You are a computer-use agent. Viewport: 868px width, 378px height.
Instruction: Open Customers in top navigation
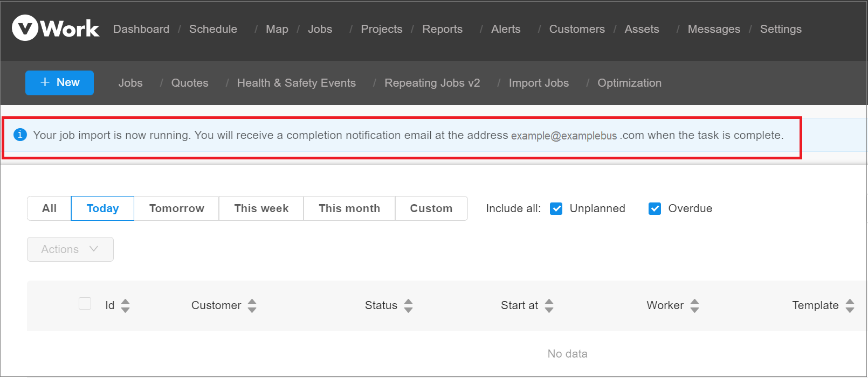click(577, 29)
